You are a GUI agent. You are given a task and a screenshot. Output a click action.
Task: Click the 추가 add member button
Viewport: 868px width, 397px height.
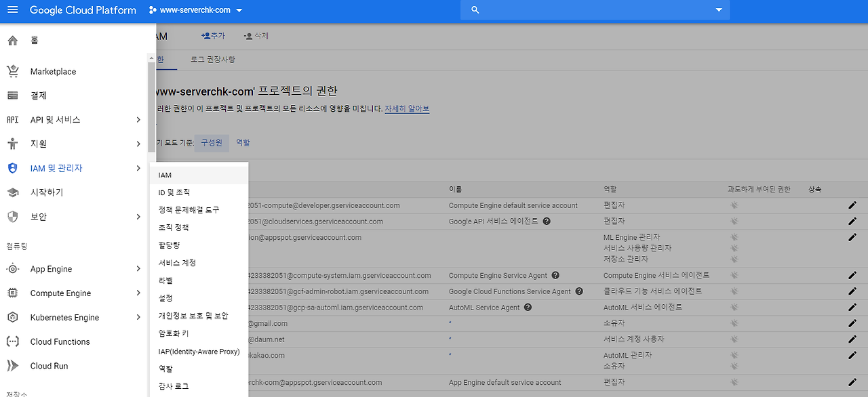[x=213, y=36]
